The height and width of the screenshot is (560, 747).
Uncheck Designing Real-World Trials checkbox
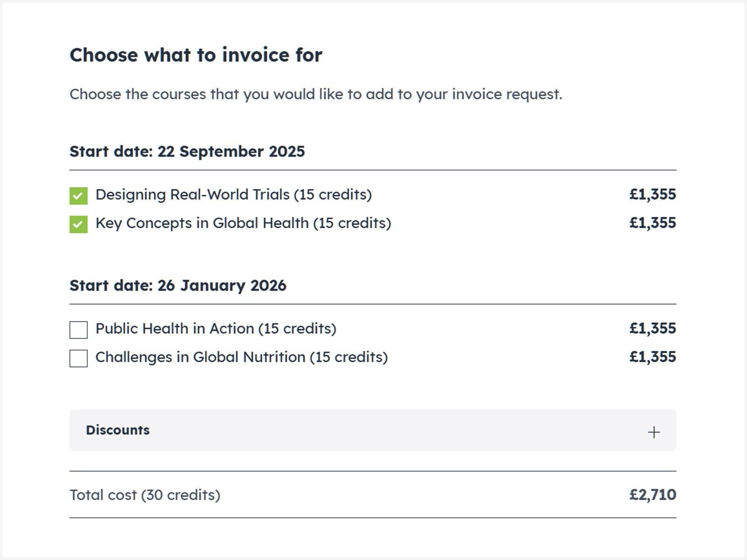pos(78,196)
